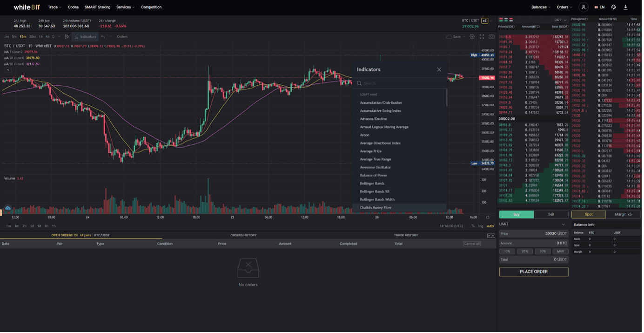
Task: Open the SMART Staking page
Action: click(x=98, y=7)
